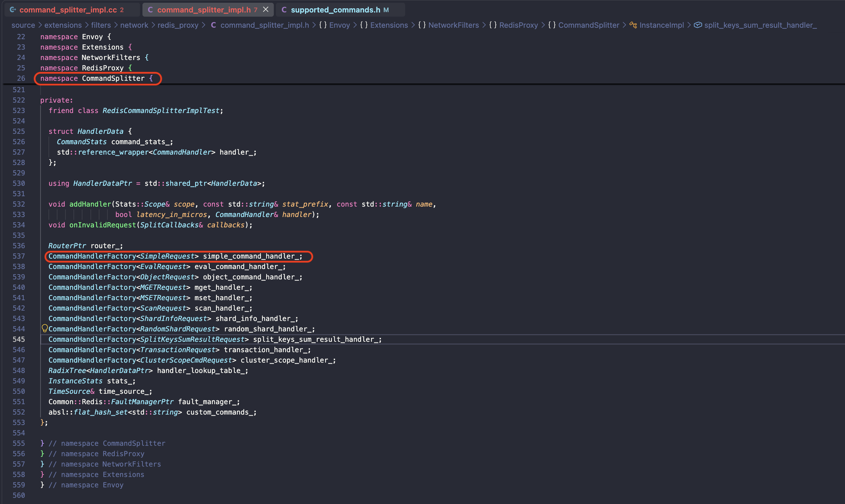Image resolution: width=845 pixels, height=504 pixels.
Task: Click 'HandlerDataPtr' alias on line 530
Action: click(x=103, y=183)
